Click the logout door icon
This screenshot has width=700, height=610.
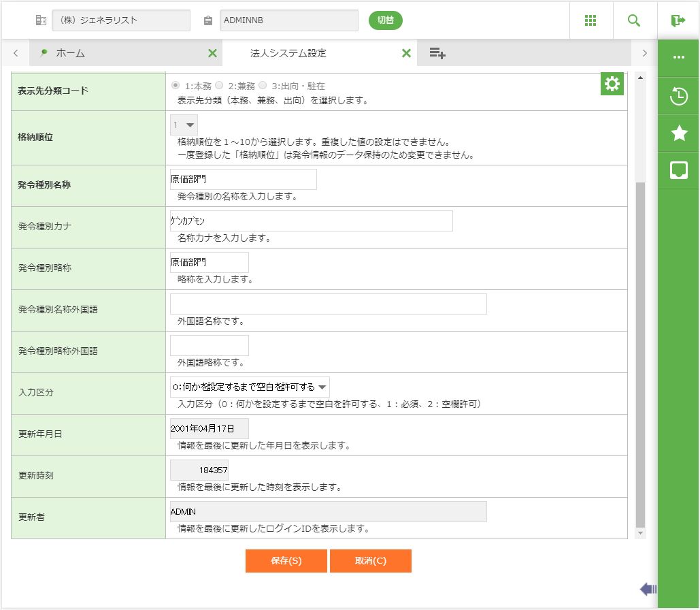coord(678,20)
